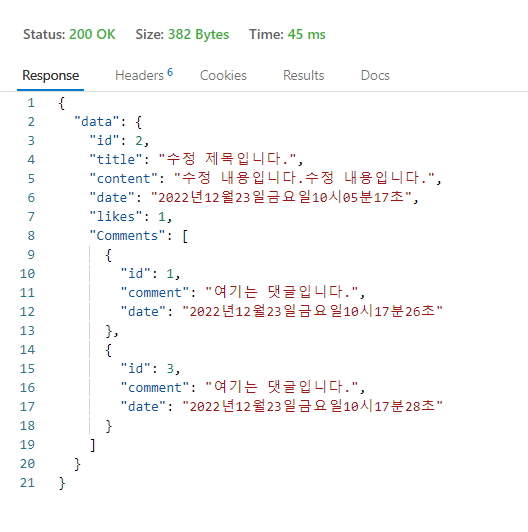Click the "likes": 1 line
Screen dimensions: 528x532
131,216
